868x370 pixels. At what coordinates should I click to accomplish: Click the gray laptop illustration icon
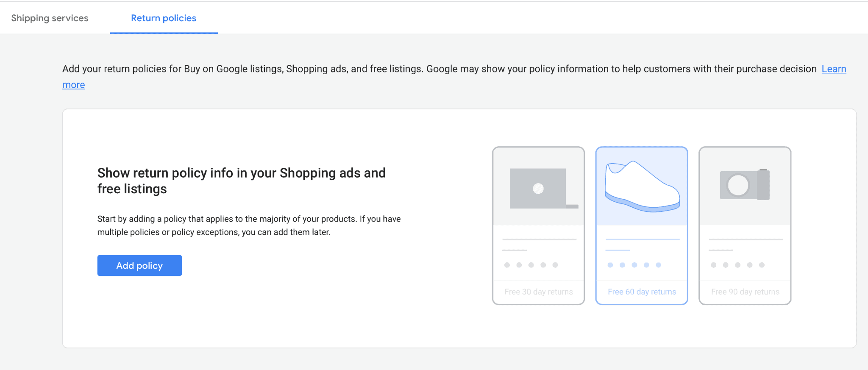(544, 188)
